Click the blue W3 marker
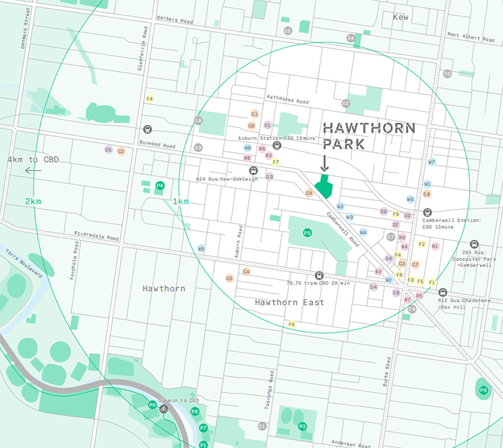Viewport: 503px width, 448px height. point(341,206)
